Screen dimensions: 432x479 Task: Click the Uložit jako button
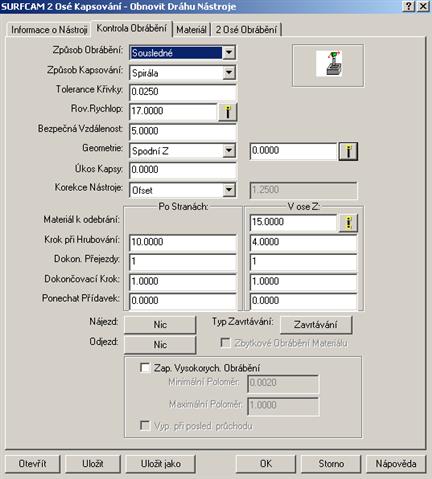[x=160, y=464]
